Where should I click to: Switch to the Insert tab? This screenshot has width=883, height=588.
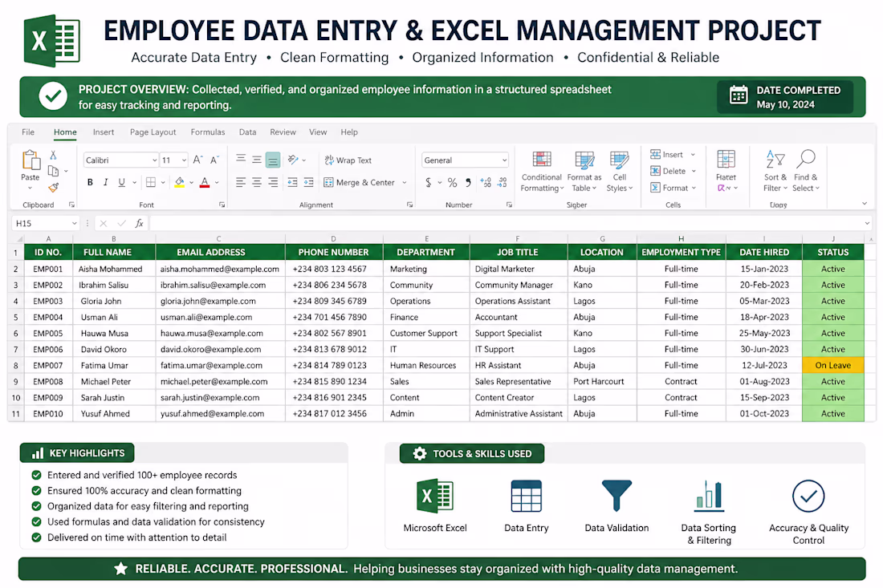point(104,132)
